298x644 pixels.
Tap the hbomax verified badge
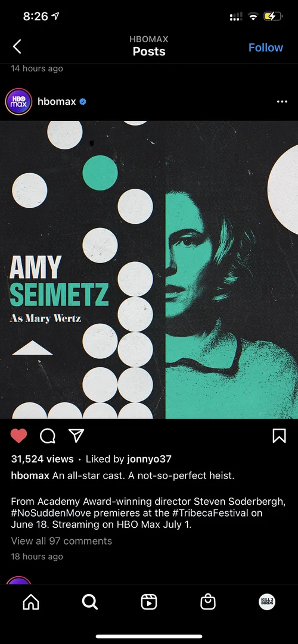click(x=83, y=101)
